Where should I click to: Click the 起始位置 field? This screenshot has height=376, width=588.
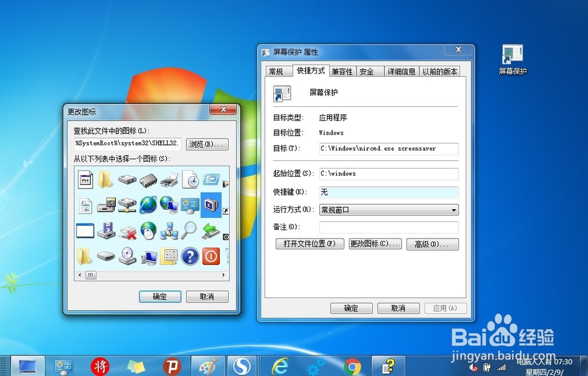click(389, 174)
